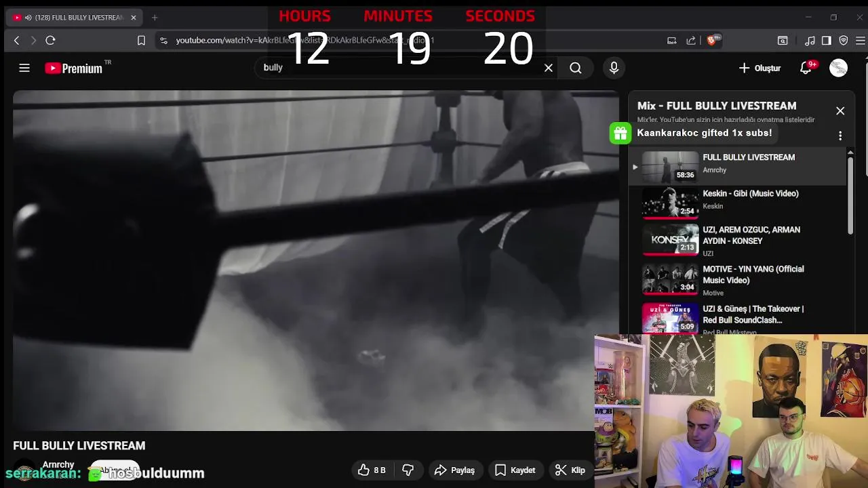
Task: Click the video player to pause
Action: coord(315,261)
